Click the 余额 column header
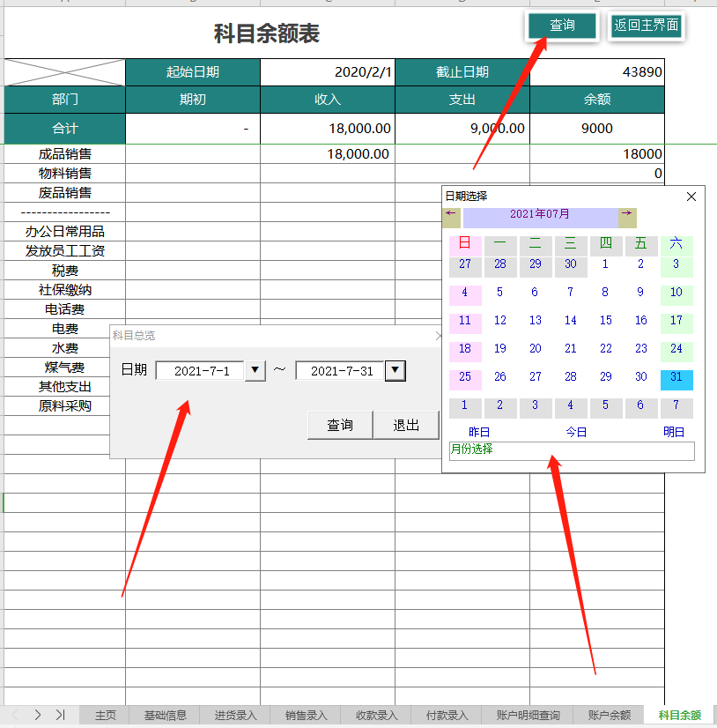The height and width of the screenshot is (728, 717). (597, 100)
